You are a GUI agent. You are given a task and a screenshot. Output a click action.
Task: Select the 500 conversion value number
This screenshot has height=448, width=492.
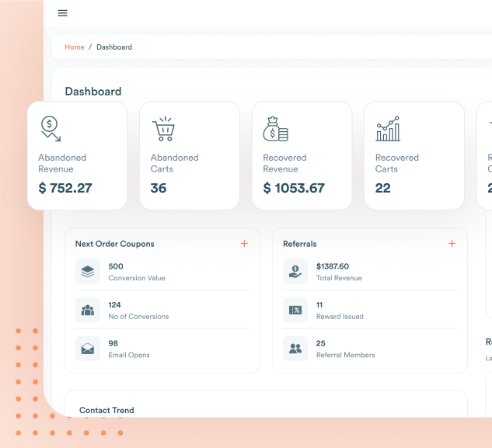(x=116, y=266)
